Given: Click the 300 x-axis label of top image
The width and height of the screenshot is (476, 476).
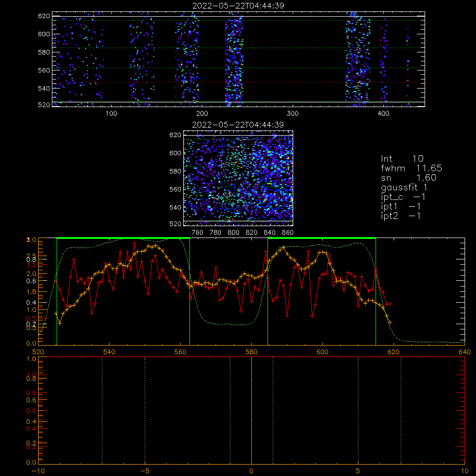Looking at the screenshot, I should coord(293,114).
